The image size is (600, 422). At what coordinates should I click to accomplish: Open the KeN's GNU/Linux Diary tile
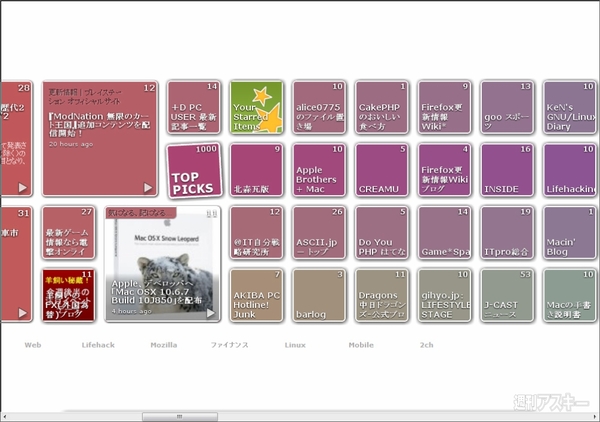coord(570,107)
